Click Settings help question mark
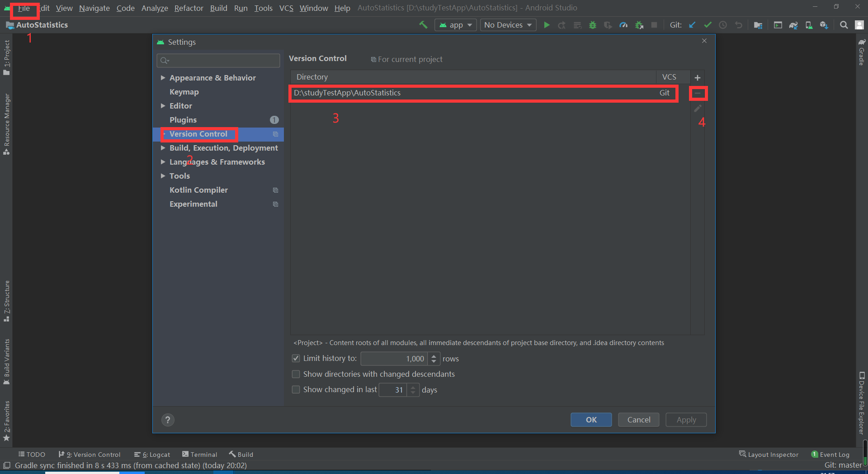The width and height of the screenshot is (868, 474). pyautogui.click(x=168, y=420)
